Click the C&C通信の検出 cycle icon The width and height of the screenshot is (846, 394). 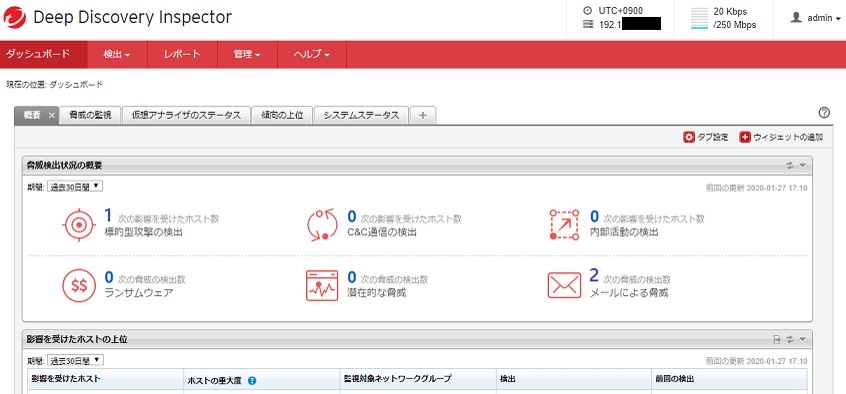point(322,224)
